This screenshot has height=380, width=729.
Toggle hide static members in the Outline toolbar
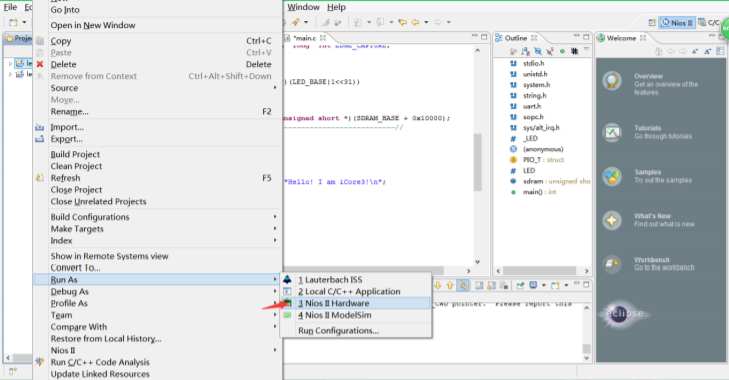(550, 51)
